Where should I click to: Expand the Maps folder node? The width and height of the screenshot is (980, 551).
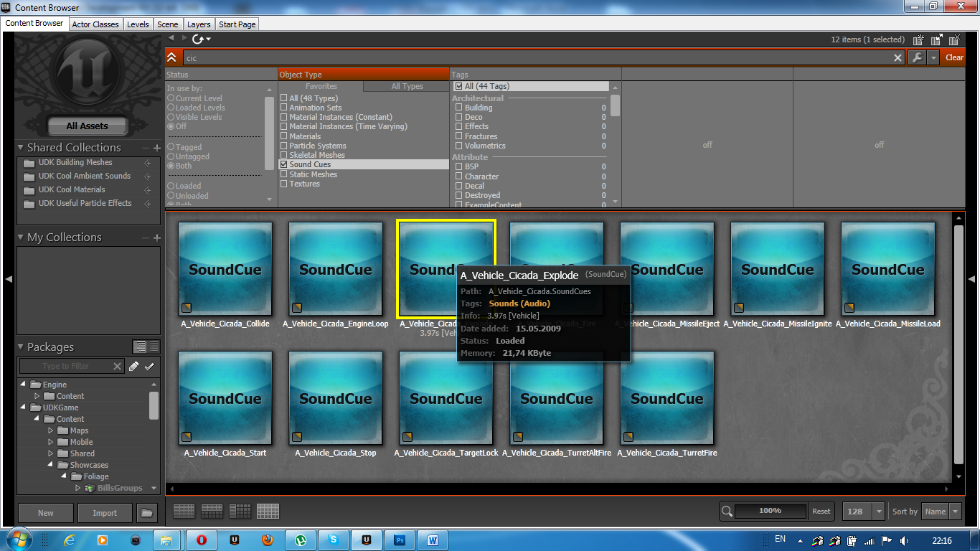pyautogui.click(x=51, y=430)
